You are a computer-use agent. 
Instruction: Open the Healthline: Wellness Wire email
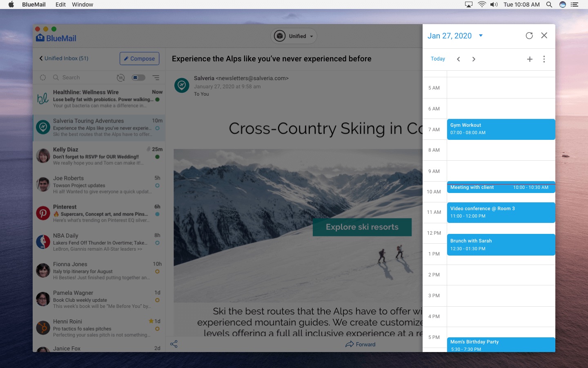[99, 99]
